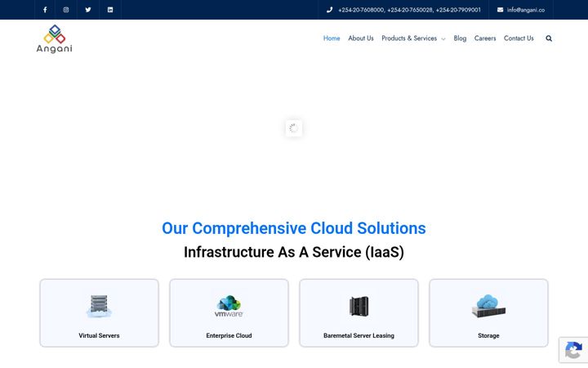Open the Facebook social icon
This screenshot has height=368, width=588.
click(45, 10)
